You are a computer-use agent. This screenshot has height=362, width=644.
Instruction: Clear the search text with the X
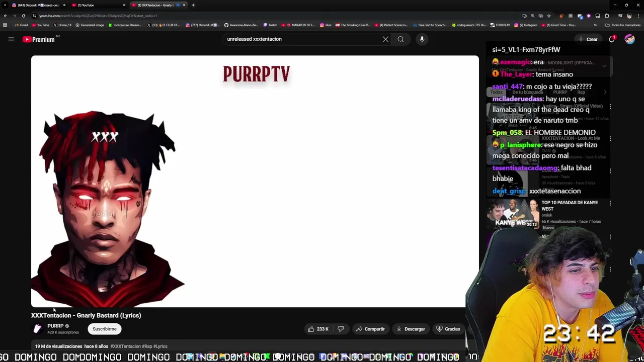385,39
